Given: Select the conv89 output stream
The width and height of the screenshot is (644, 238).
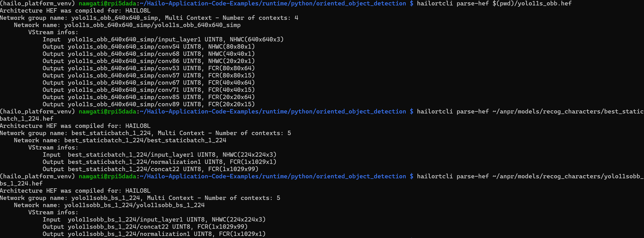Looking at the screenshot, I should 149,104.
